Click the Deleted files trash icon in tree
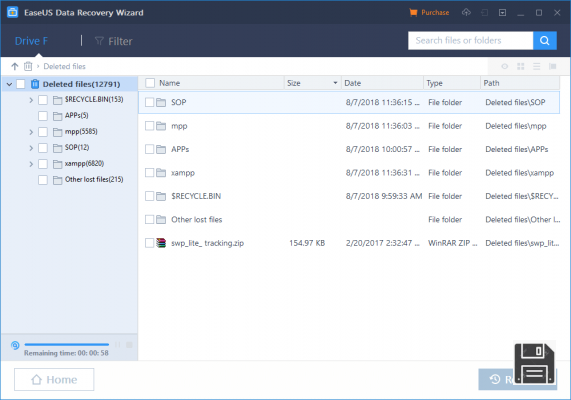The width and height of the screenshot is (571, 400). click(35, 84)
